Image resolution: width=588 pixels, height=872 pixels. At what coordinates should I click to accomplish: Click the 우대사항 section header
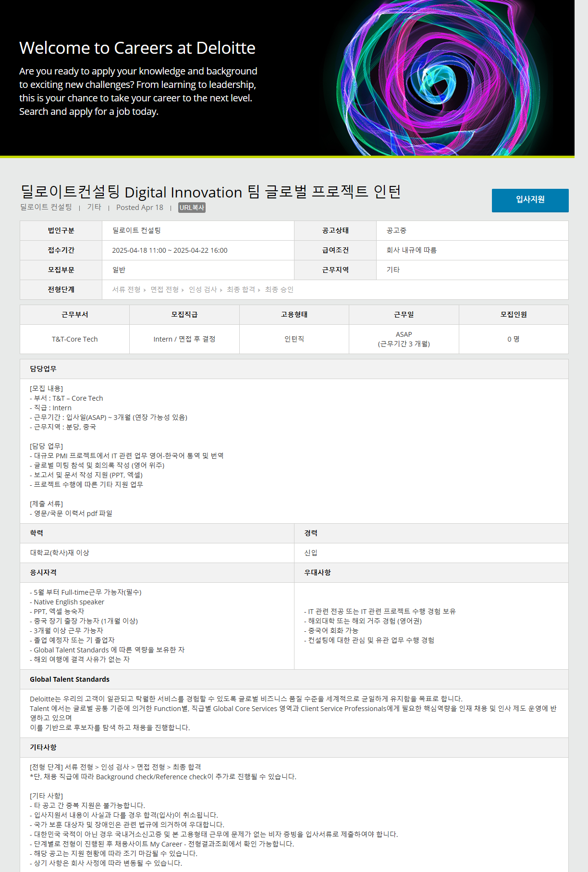431,573
